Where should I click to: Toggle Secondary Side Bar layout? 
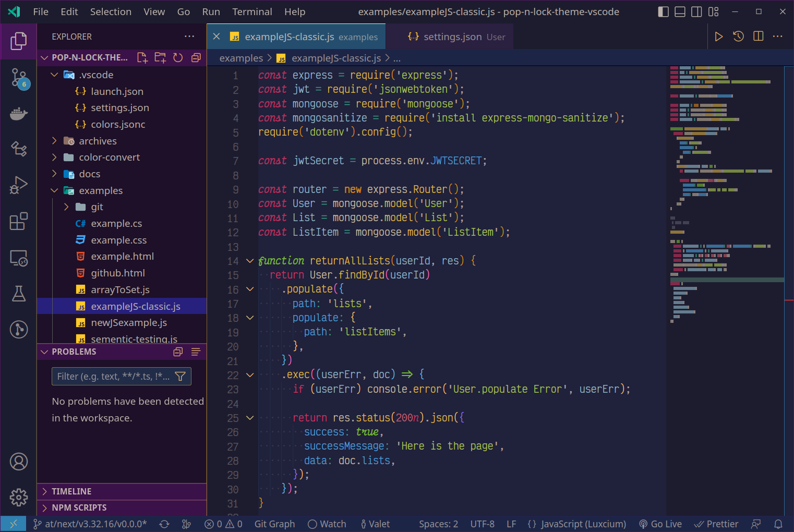[x=696, y=11]
